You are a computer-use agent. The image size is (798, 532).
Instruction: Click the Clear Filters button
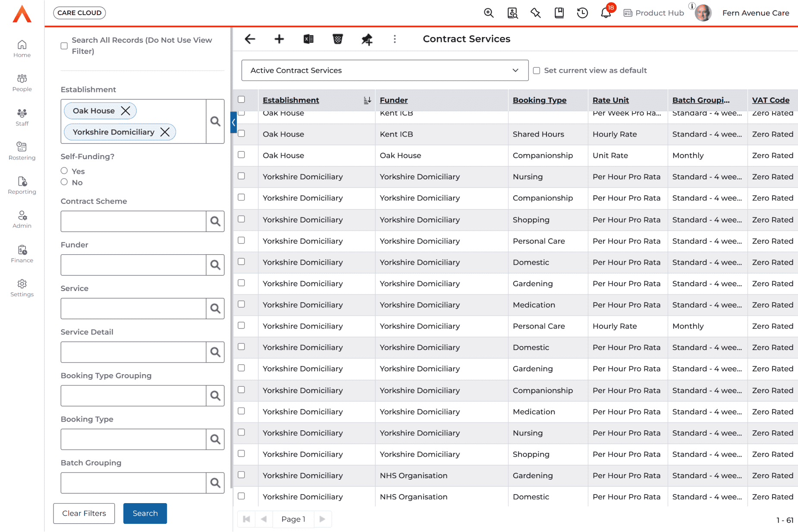point(84,513)
